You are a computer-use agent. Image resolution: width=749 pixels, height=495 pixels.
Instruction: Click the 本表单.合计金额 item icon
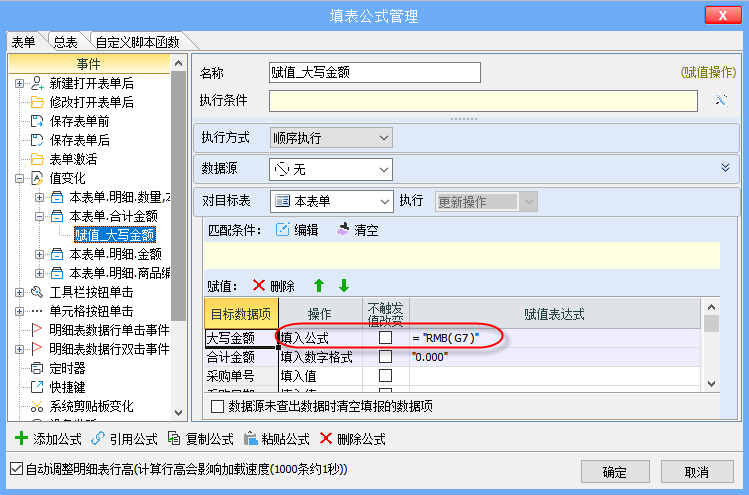point(57,216)
